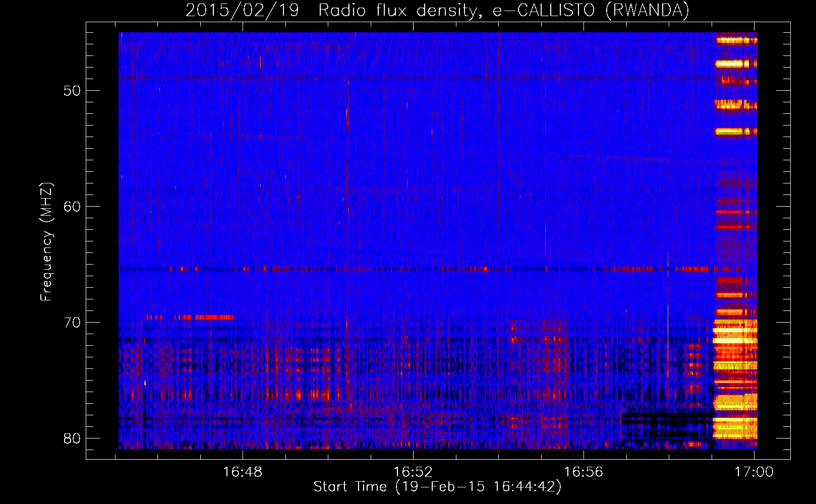The height and width of the screenshot is (504, 816).
Task: Click the 50 MHz tick label
Action: tap(72, 91)
